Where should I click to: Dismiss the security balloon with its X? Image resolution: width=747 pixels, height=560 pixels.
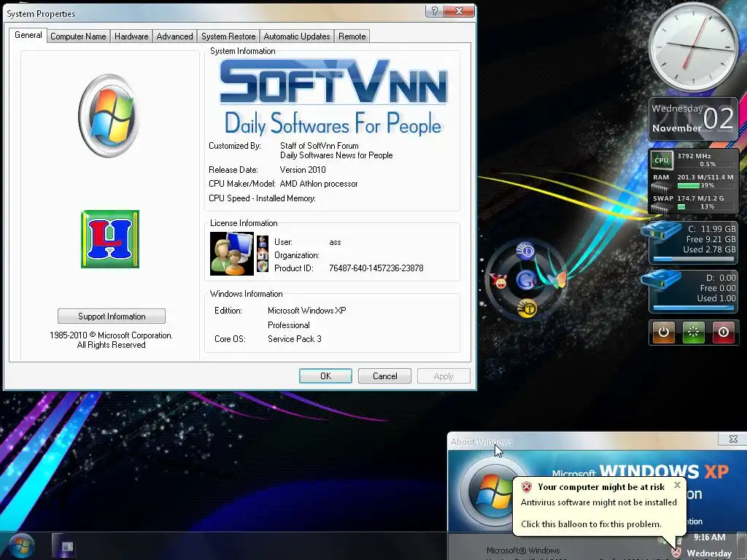point(677,485)
